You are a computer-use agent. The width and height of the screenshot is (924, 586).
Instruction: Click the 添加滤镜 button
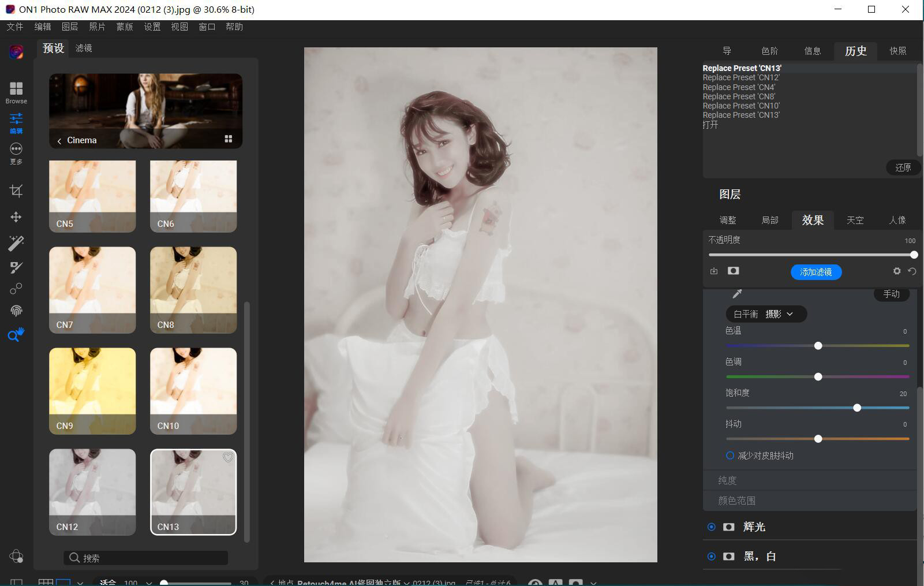click(x=815, y=271)
